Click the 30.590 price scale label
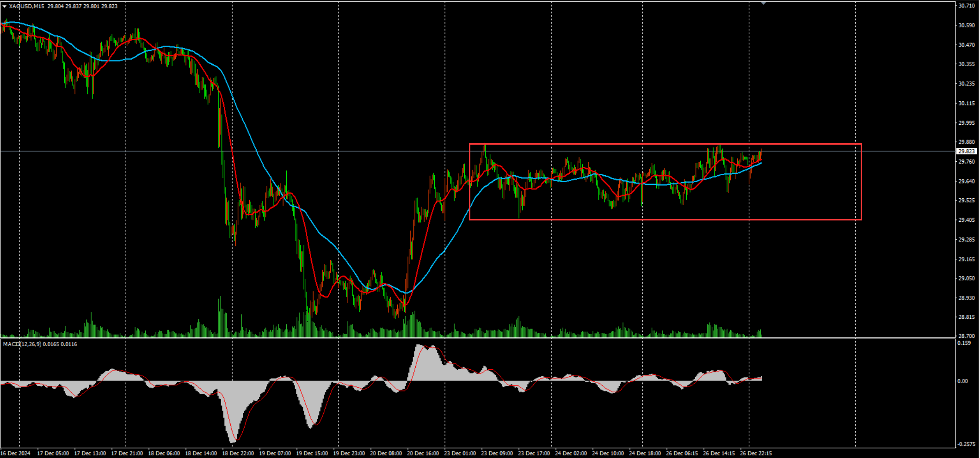This screenshot has height=458, width=980. (x=966, y=25)
